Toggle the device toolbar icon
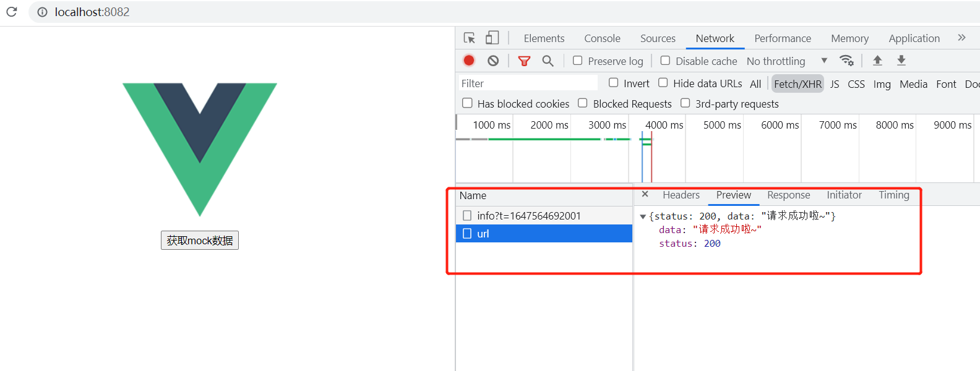 (492, 38)
